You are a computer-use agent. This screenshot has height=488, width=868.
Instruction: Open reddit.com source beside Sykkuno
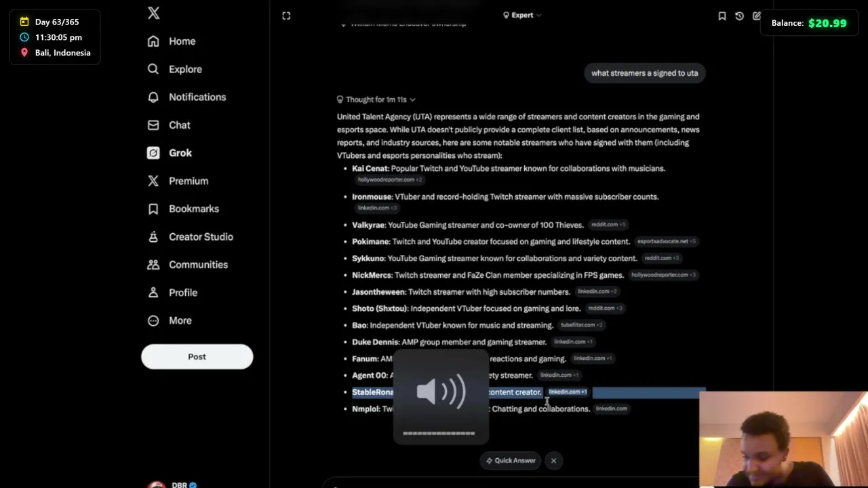click(x=662, y=258)
